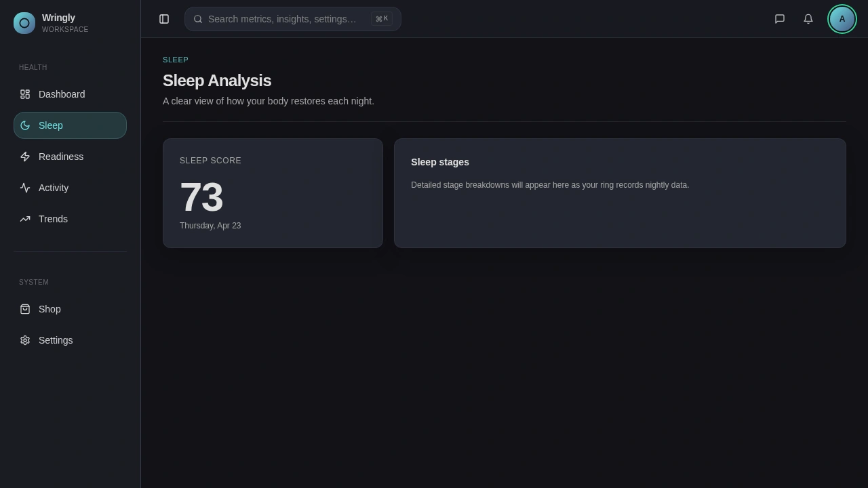The height and width of the screenshot is (488, 868).
Task: Click the Sleep Score card showing 73
Action: point(273,193)
